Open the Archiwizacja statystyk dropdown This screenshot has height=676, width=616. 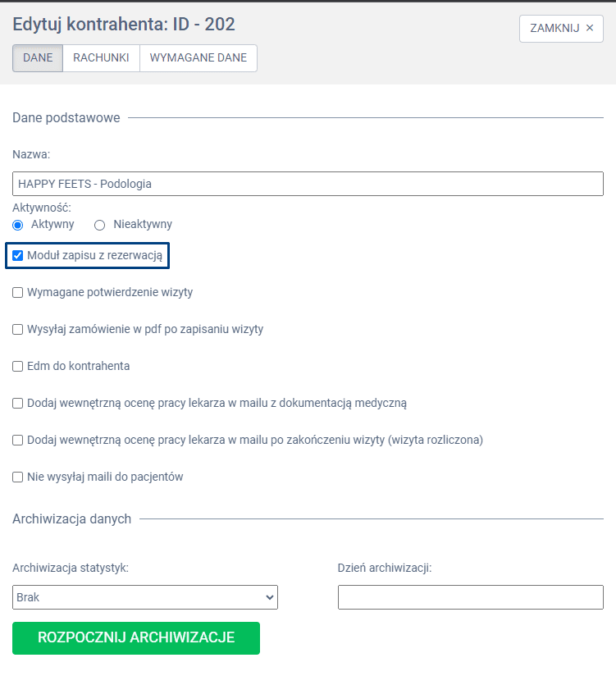point(145,597)
